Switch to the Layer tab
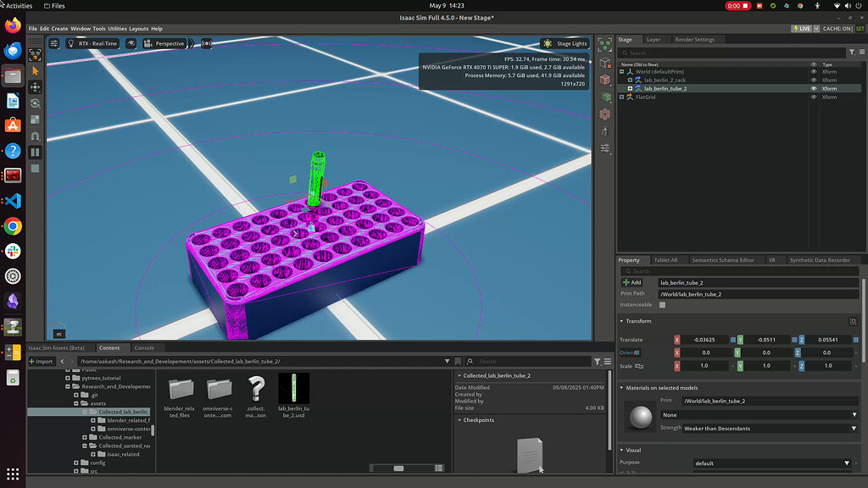The image size is (868, 488). click(x=653, y=39)
